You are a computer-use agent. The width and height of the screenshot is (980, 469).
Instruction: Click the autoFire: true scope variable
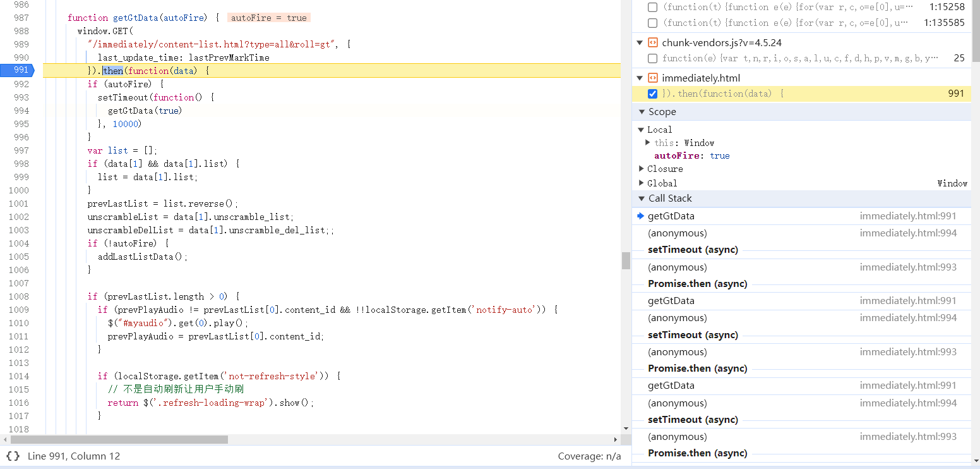(692, 155)
